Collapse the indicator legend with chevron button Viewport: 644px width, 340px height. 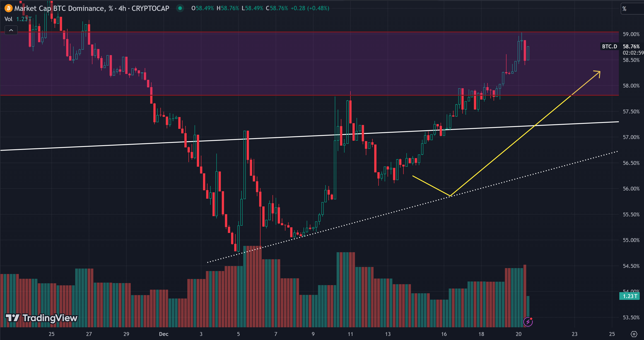pyautogui.click(x=11, y=30)
